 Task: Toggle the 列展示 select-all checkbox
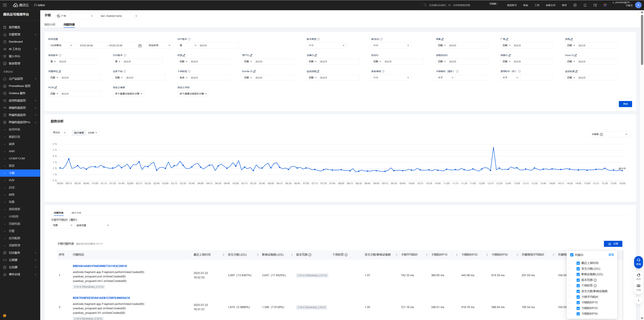(x=572, y=255)
